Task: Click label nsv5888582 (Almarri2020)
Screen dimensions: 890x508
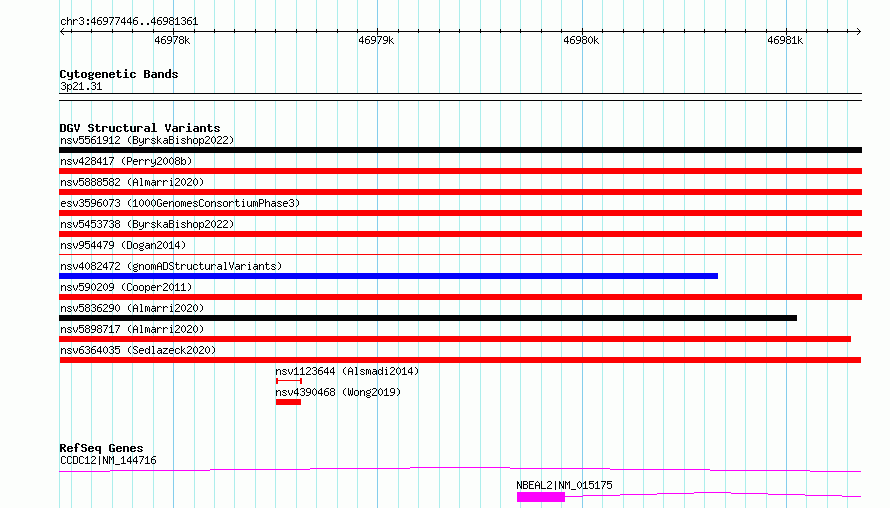Action: tap(132, 182)
